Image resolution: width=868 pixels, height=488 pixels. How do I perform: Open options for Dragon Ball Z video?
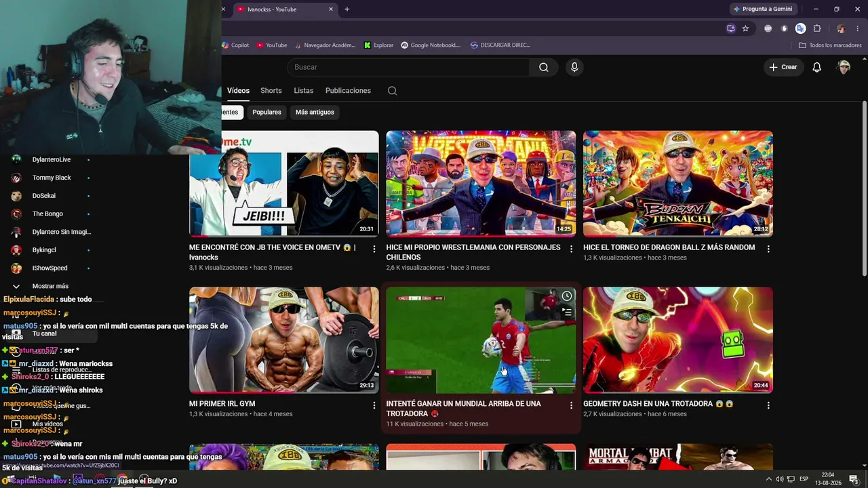768,249
